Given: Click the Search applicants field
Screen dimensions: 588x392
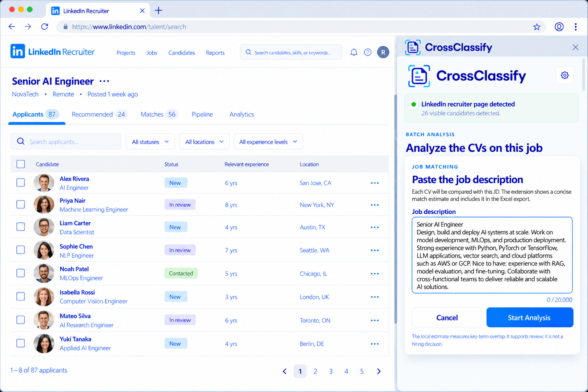Looking at the screenshot, I should pos(66,142).
